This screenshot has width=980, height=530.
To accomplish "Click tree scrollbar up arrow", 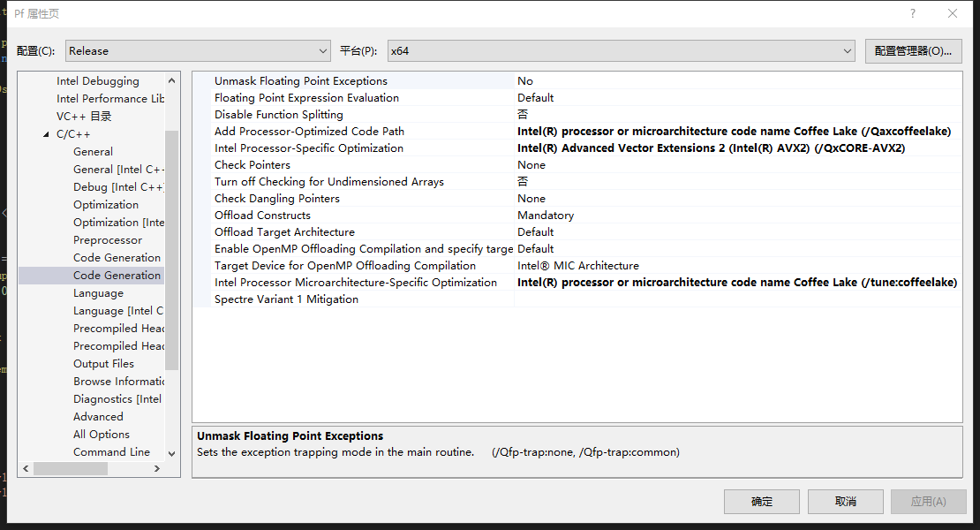I will (x=172, y=80).
